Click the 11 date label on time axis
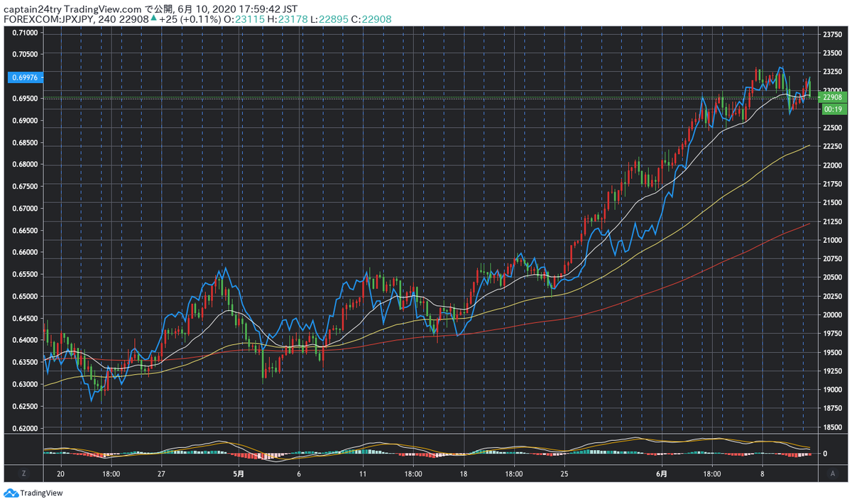Screen dimensions: 852x504 tap(363, 473)
